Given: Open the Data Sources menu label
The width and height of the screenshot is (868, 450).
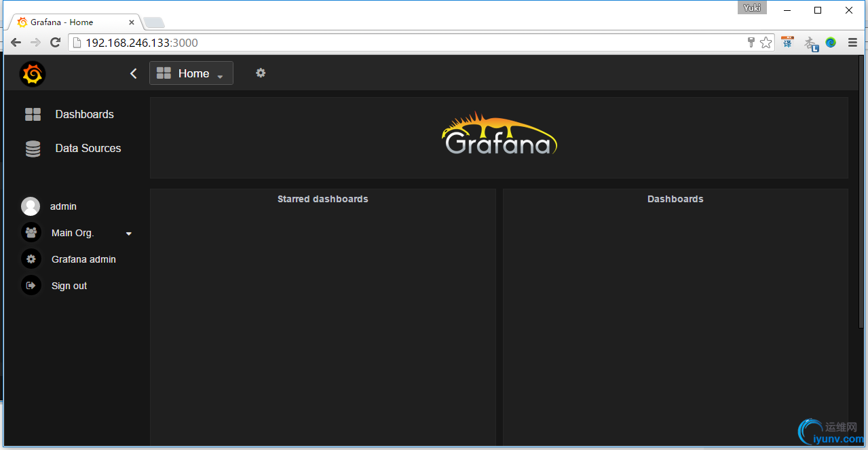Looking at the screenshot, I should (88, 148).
